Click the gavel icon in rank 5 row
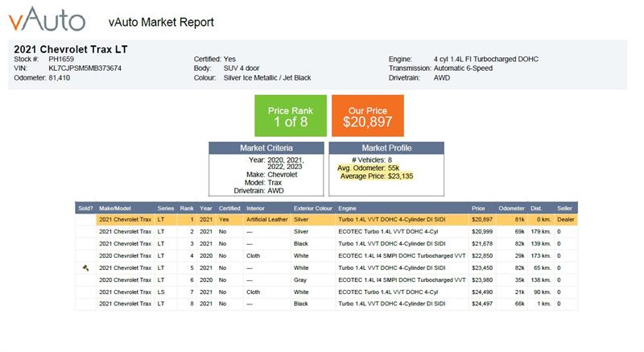The width and height of the screenshot is (644, 352). (x=86, y=268)
